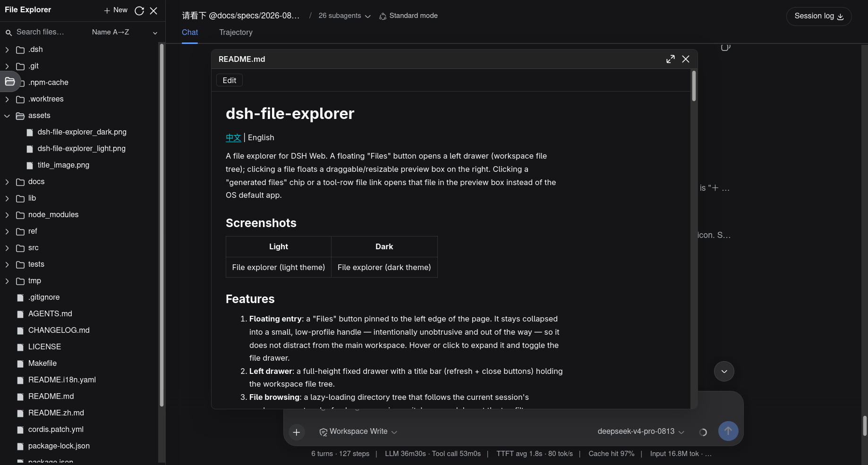Expand the README.md preview to fullscreen
Screen dimensions: 868x465
[670, 59]
